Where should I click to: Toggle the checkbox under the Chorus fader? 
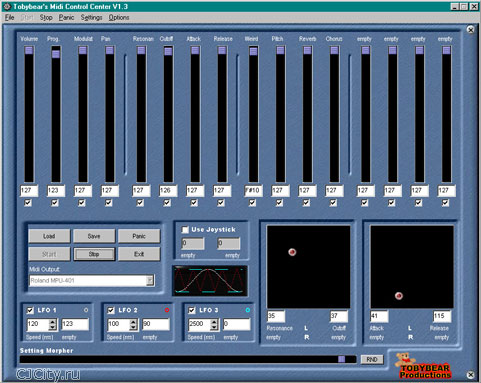[333, 203]
